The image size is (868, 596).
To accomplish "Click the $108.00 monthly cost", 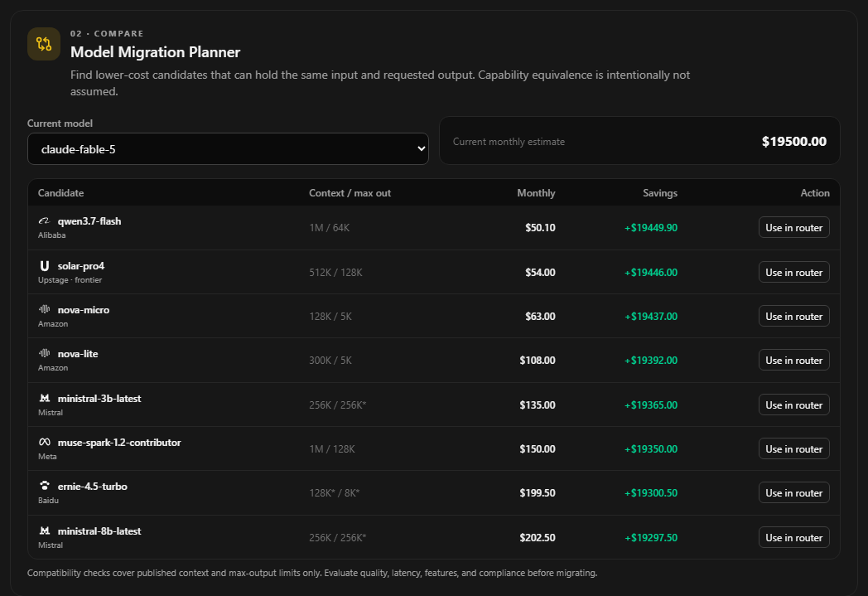I will [538, 360].
